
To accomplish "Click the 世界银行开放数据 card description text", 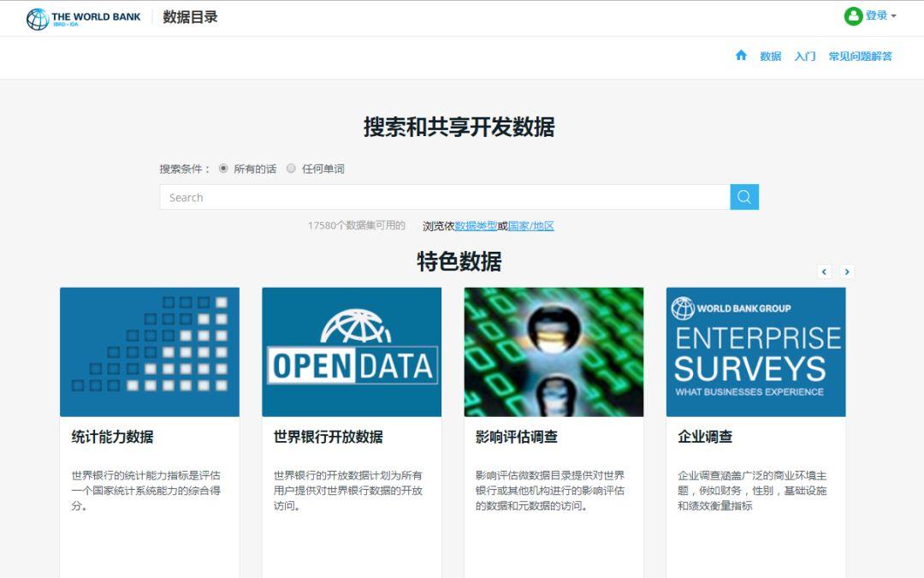I will (x=348, y=491).
